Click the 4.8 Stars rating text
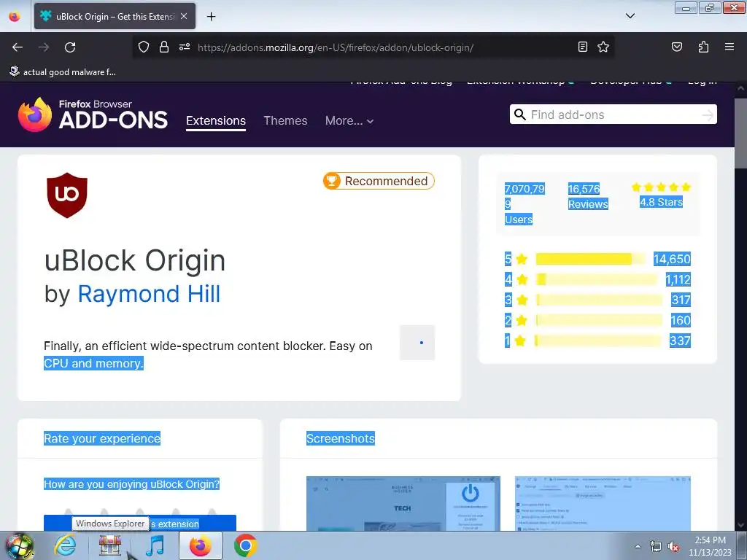The width and height of the screenshot is (747, 560). pyautogui.click(x=661, y=202)
